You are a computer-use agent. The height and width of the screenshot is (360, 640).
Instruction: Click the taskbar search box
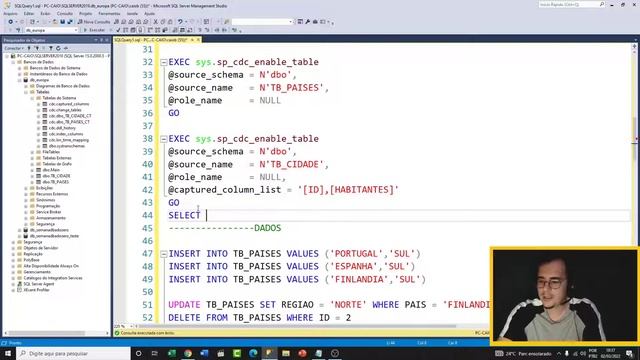pos(73,353)
